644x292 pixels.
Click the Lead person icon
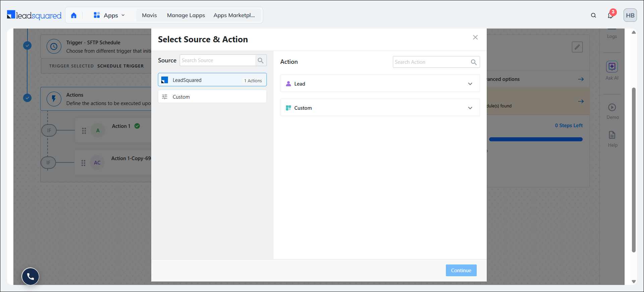[x=288, y=84]
